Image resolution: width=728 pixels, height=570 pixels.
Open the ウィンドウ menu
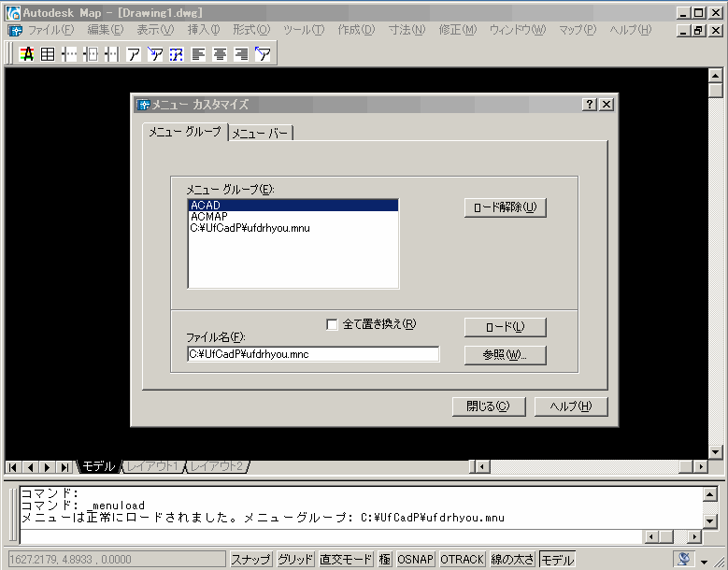coord(518,30)
